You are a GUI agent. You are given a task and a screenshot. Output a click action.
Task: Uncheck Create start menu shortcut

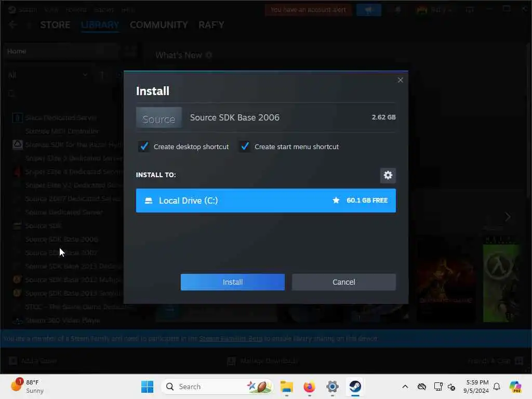245,147
